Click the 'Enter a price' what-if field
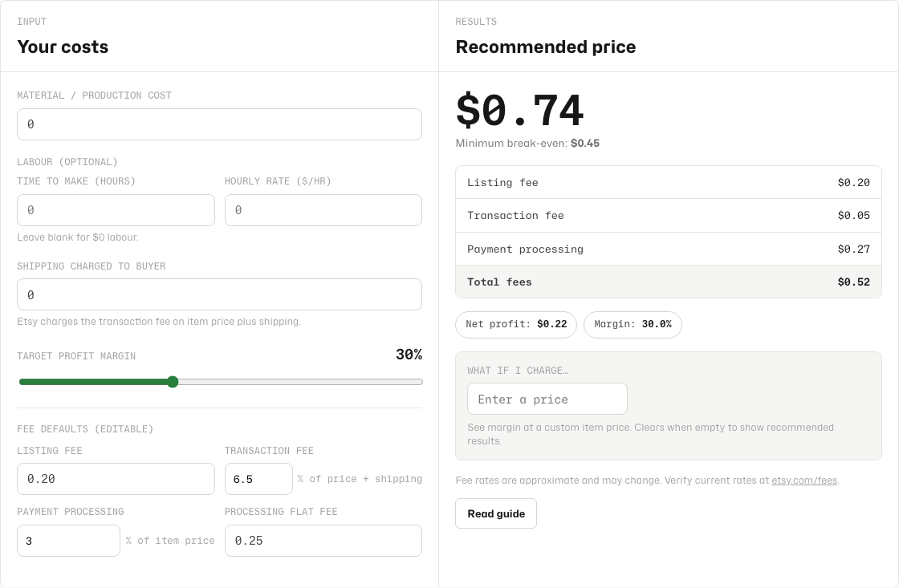This screenshot has width=899, height=588. (x=547, y=399)
